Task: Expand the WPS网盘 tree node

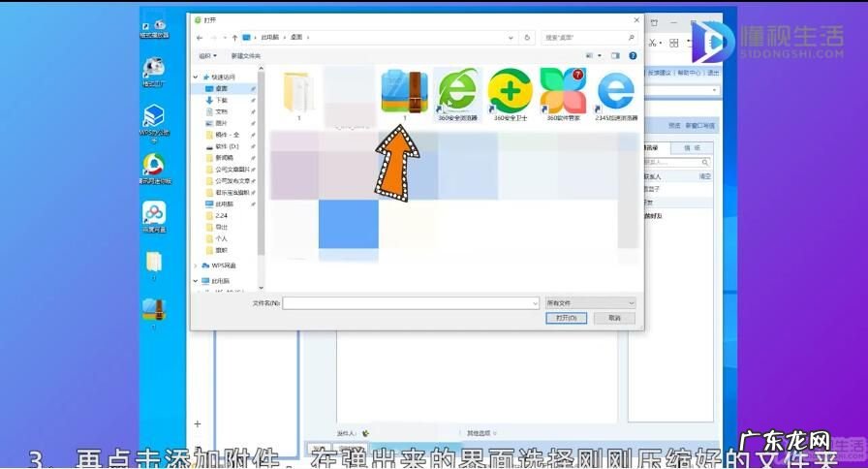Action: 196,265
